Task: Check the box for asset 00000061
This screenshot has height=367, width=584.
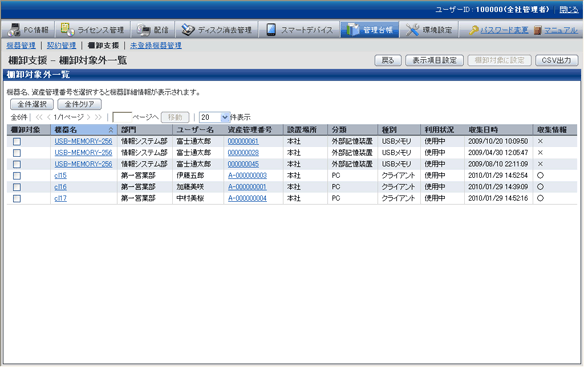Action: pos(17,142)
